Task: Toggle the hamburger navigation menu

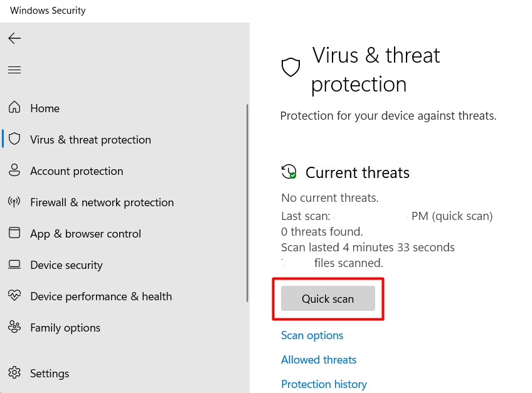Action: (x=14, y=70)
